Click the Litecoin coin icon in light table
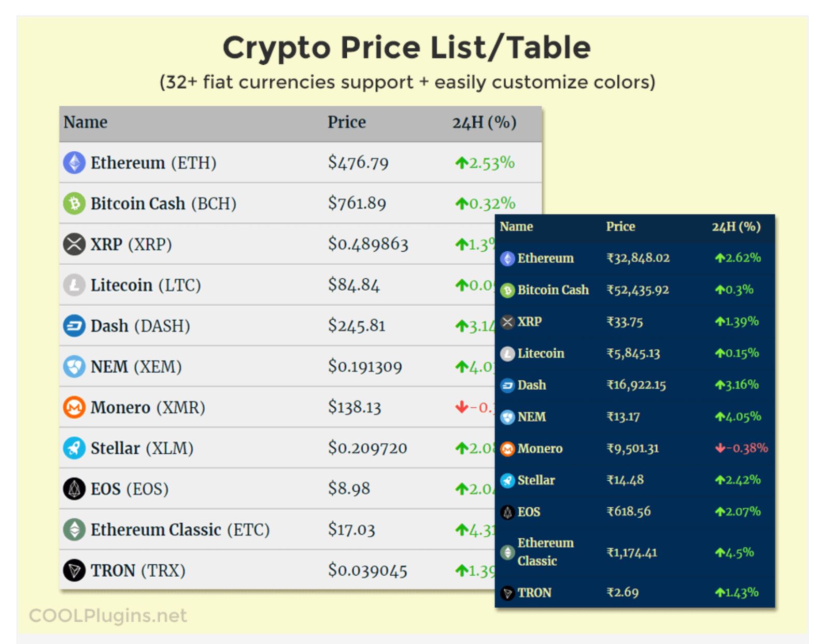Viewport: 821px width, 644px height. pos(74,285)
